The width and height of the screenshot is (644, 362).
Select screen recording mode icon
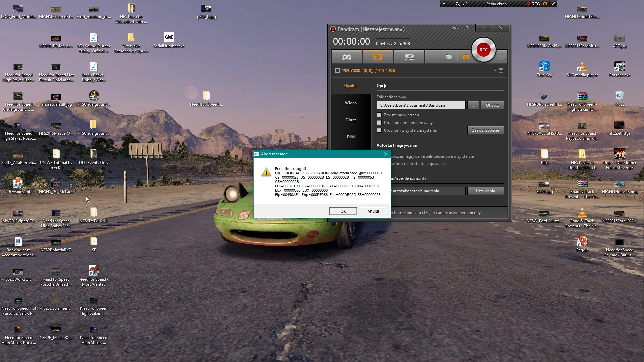click(x=378, y=57)
